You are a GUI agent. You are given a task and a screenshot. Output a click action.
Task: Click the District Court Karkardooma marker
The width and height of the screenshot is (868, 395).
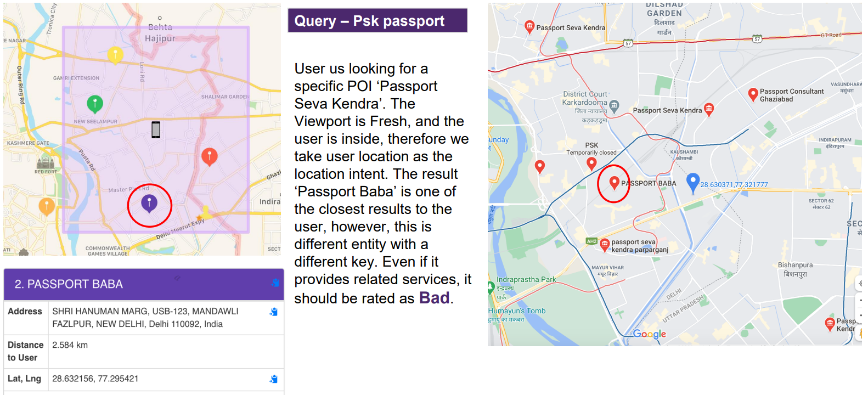tap(615, 105)
